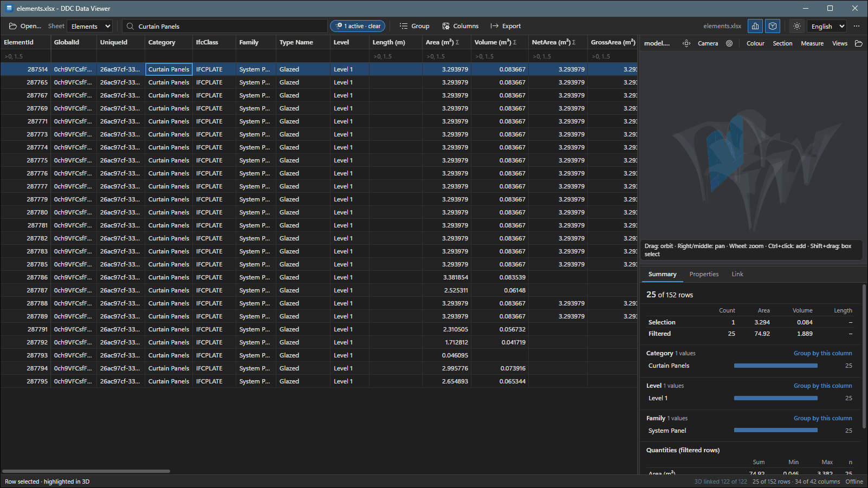Click the concentric target icon after Camera
This screenshot has height=488, width=868.
coord(729,43)
